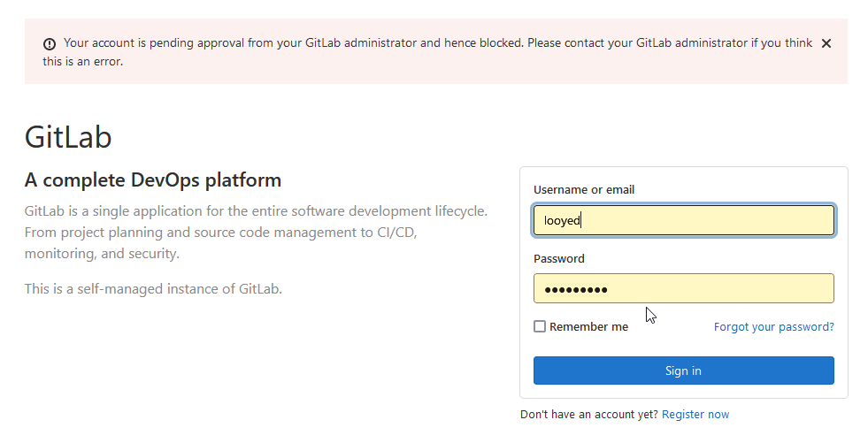Follow the 'Register now' link
The height and width of the screenshot is (443, 868).
695,414
